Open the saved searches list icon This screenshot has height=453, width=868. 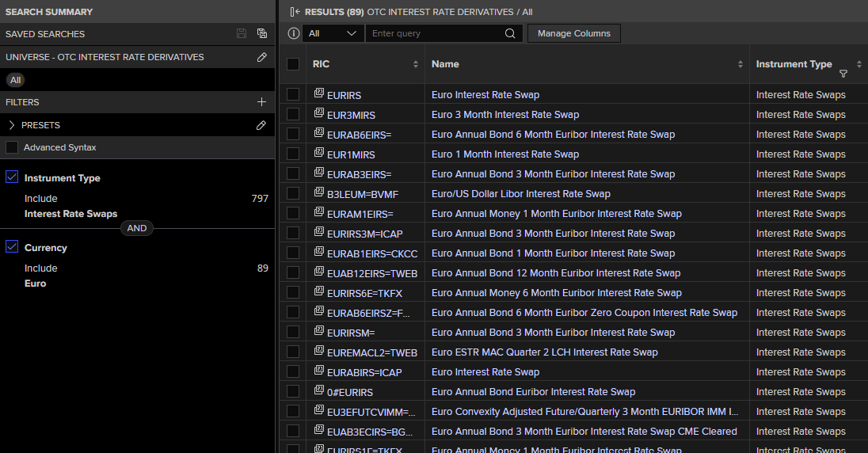(x=262, y=34)
